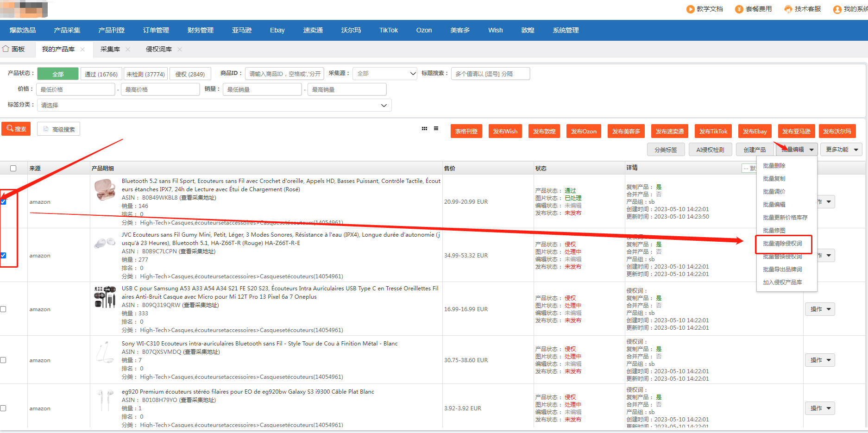Switch to the 采集库 tab

tap(110, 49)
